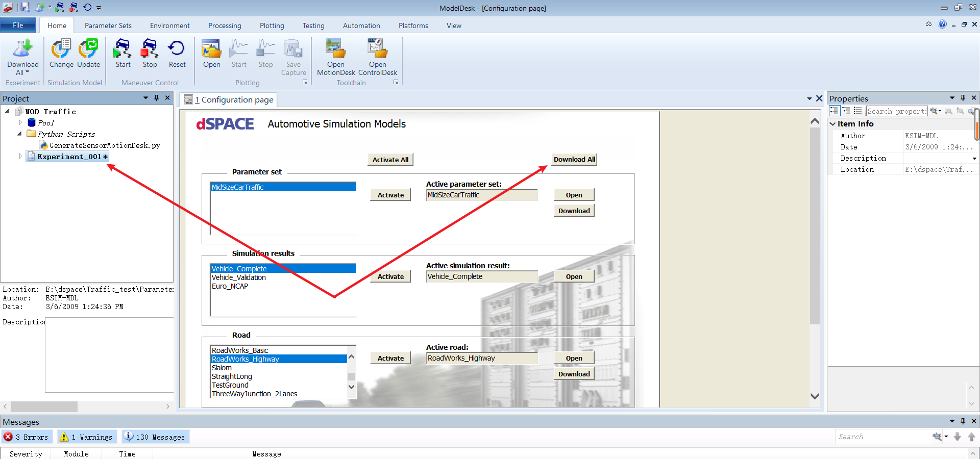Select GenerateSensorMotionDesk.py script in tree
The image size is (980, 459).
click(x=105, y=145)
